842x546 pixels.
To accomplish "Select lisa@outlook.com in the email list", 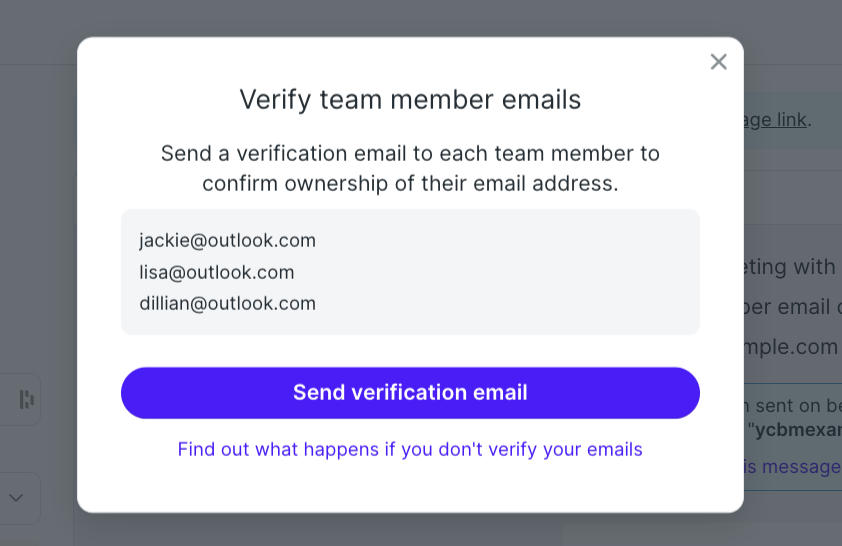I will [x=216, y=272].
